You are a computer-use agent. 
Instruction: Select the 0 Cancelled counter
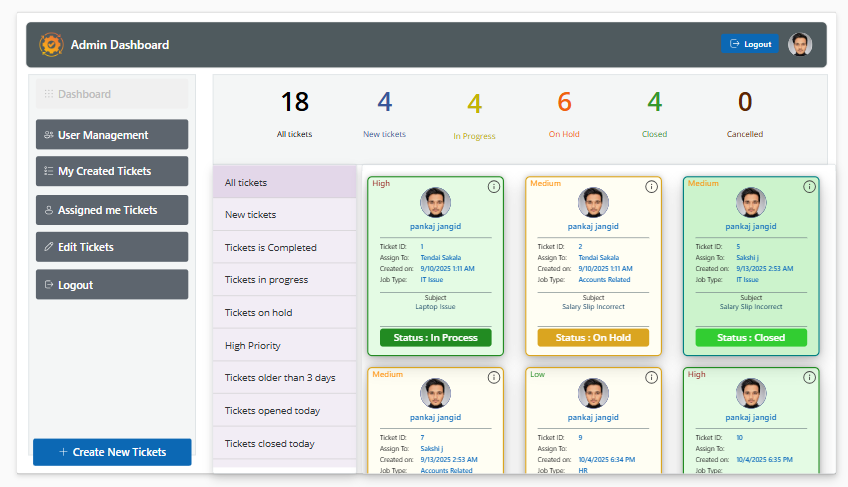coord(745,115)
